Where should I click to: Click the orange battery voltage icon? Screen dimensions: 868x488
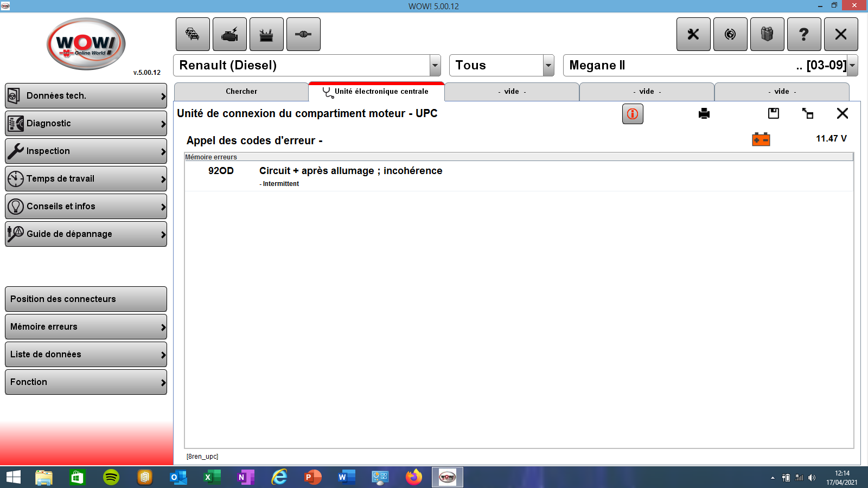[761, 139]
